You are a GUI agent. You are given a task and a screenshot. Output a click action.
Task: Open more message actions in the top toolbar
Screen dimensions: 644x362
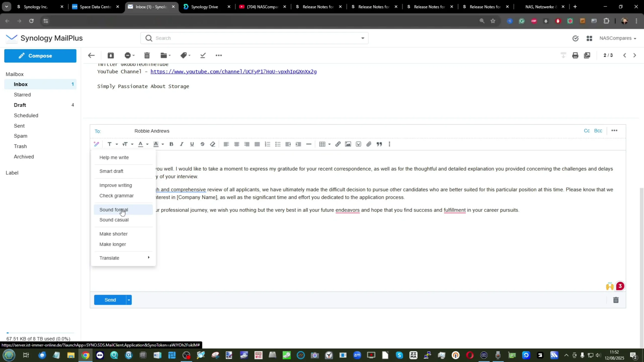[x=219, y=55]
